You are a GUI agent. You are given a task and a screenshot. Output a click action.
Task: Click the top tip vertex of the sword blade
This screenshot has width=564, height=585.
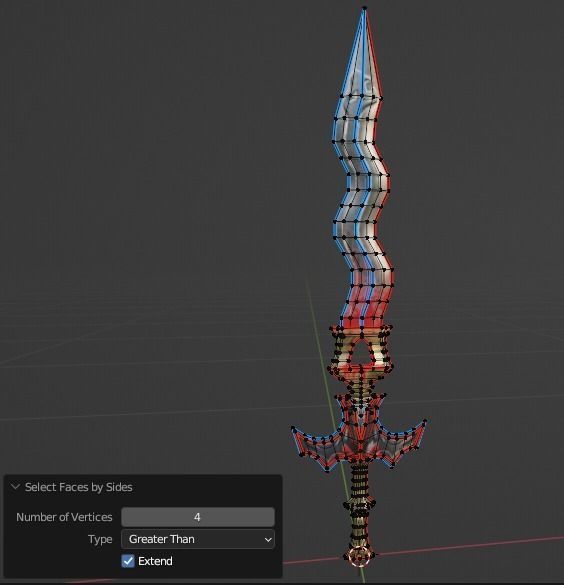(x=364, y=8)
